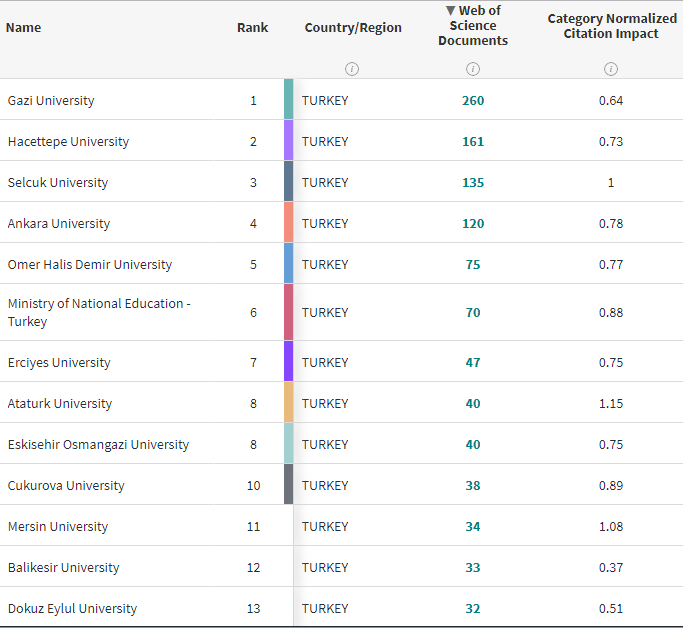The width and height of the screenshot is (683, 628).
Task: Click Ataturk University tan color swatch
Action: pyautogui.click(x=288, y=403)
